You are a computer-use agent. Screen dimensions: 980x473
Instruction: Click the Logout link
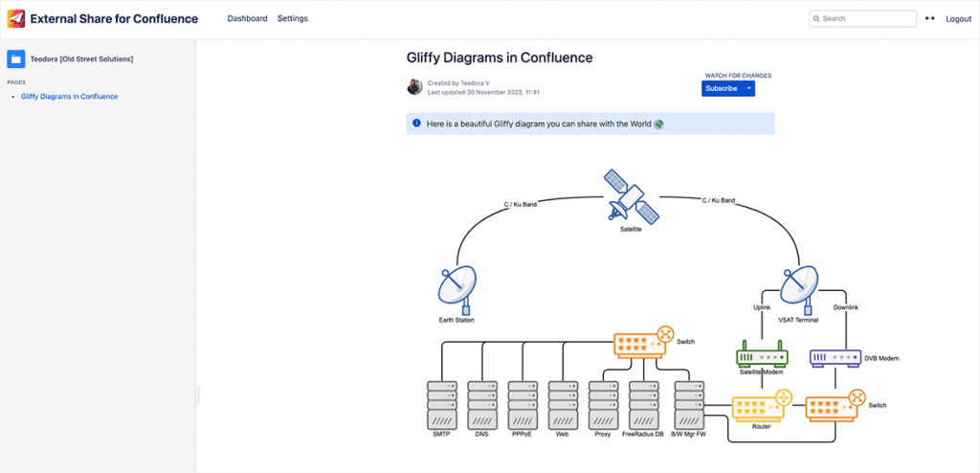click(x=958, y=19)
